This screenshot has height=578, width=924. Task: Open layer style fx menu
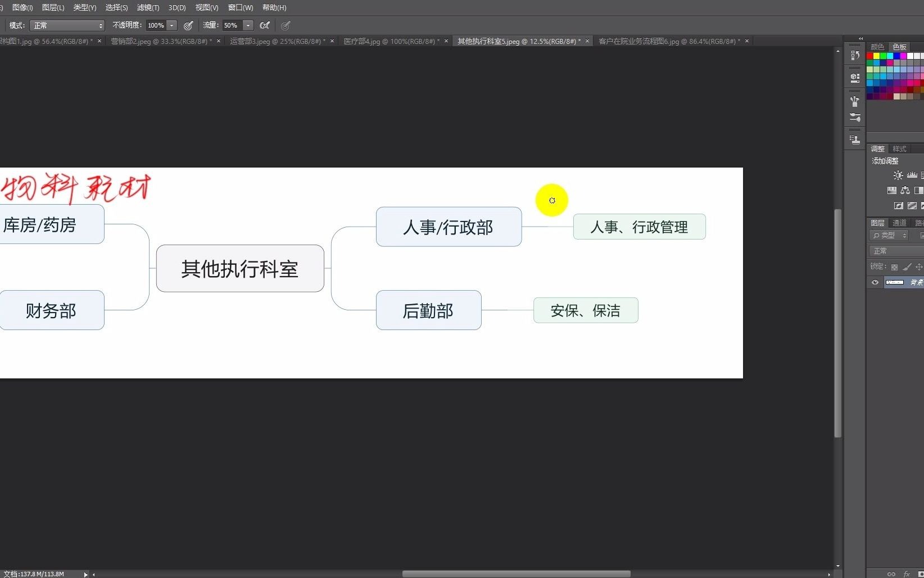point(907,574)
